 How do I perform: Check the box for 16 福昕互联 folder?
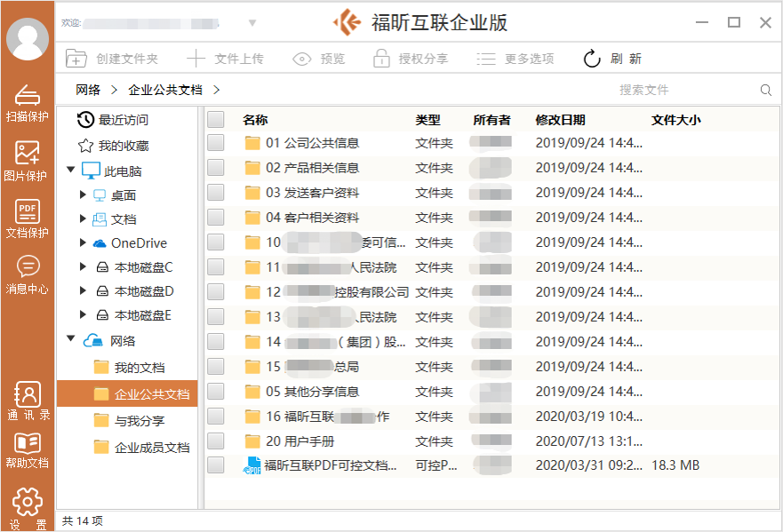coord(216,417)
